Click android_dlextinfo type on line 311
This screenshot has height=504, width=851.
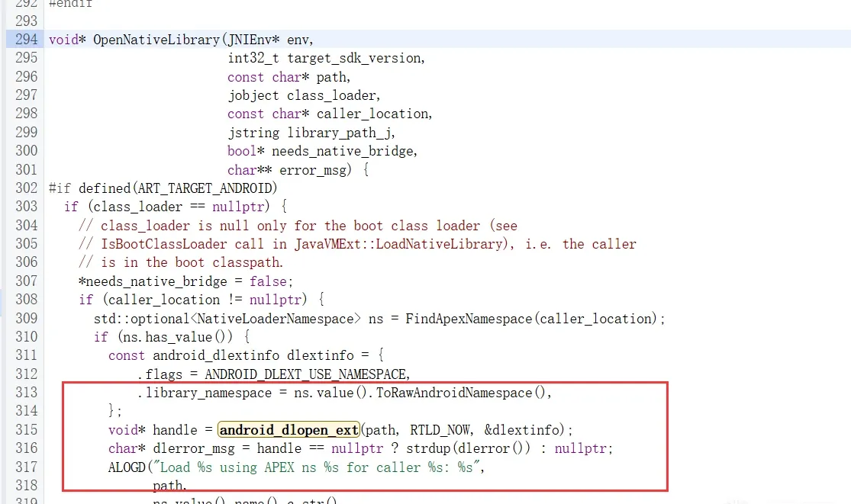click(216, 355)
